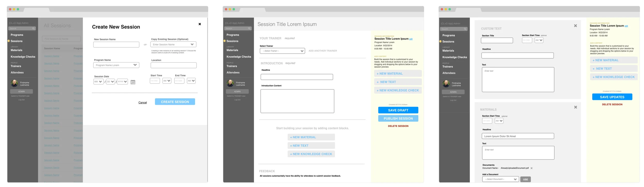The height and width of the screenshot is (187, 644).
Task: Click + NEW TEXT in right window yellow panel
Action: pyautogui.click(x=614, y=69)
